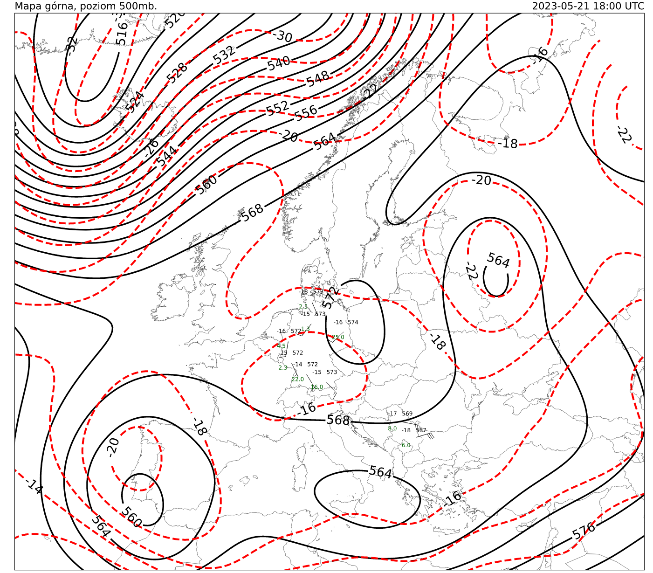Click the -26 isotherm label

tap(152, 147)
